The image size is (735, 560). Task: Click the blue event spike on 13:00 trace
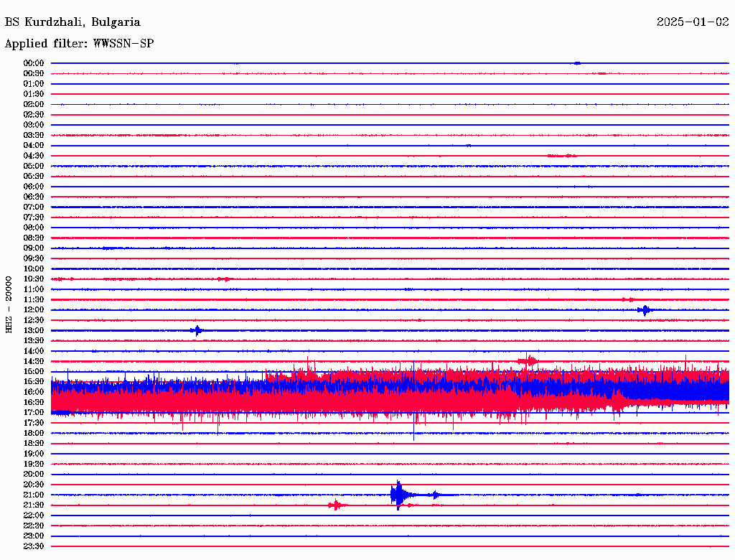click(197, 331)
